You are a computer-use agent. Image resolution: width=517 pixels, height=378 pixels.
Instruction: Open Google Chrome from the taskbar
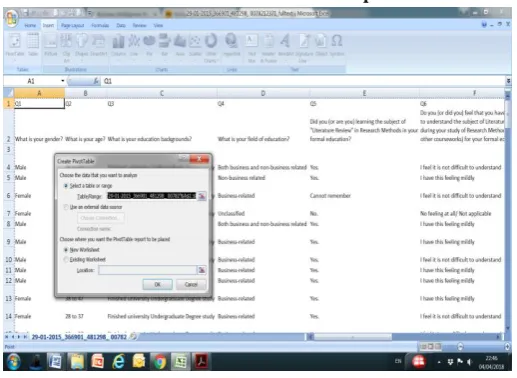[x=160, y=362]
